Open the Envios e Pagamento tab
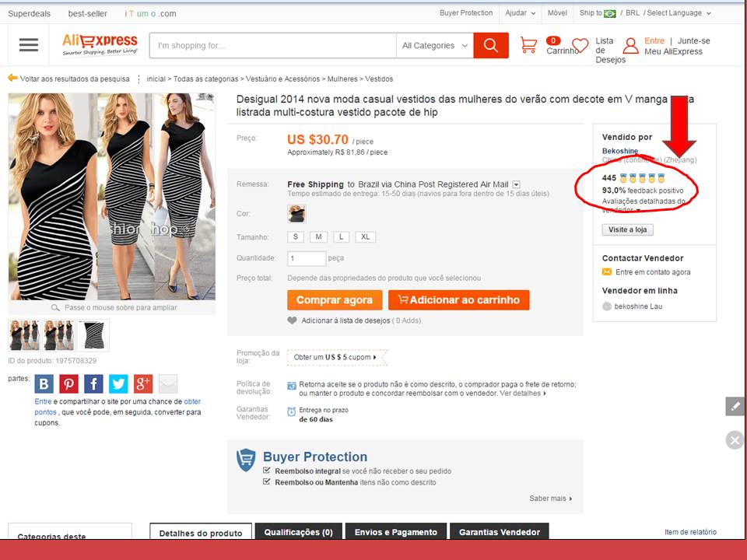747x560 pixels. point(396,532)
